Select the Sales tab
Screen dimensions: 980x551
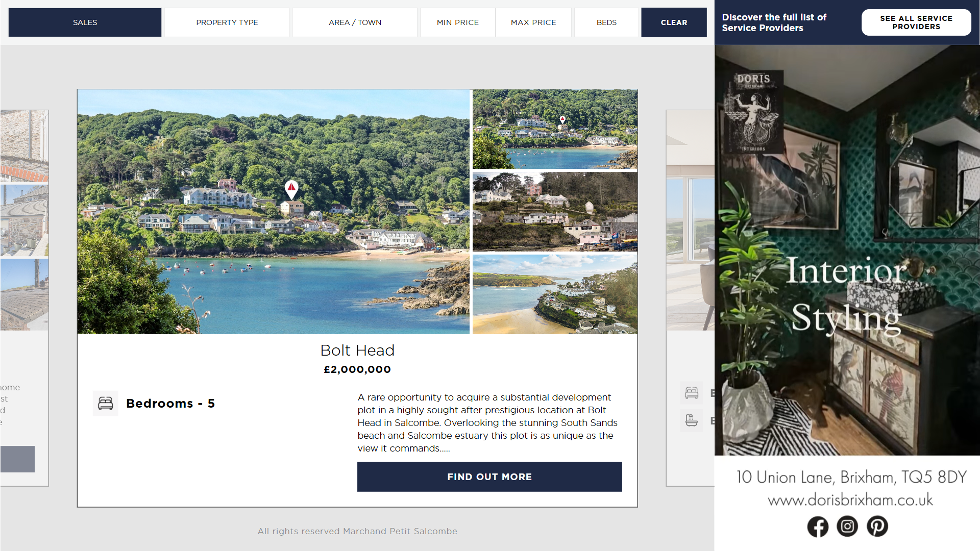[85, 22]
